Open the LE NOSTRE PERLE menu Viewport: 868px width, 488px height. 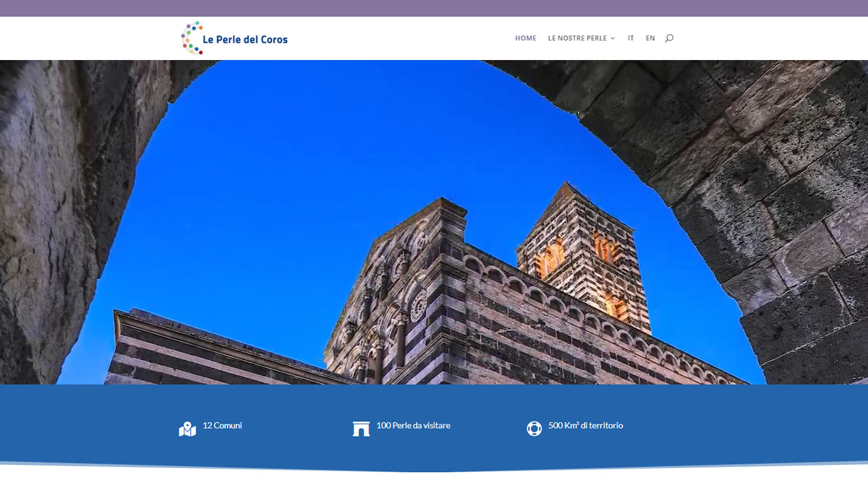[x=576, y=38]
